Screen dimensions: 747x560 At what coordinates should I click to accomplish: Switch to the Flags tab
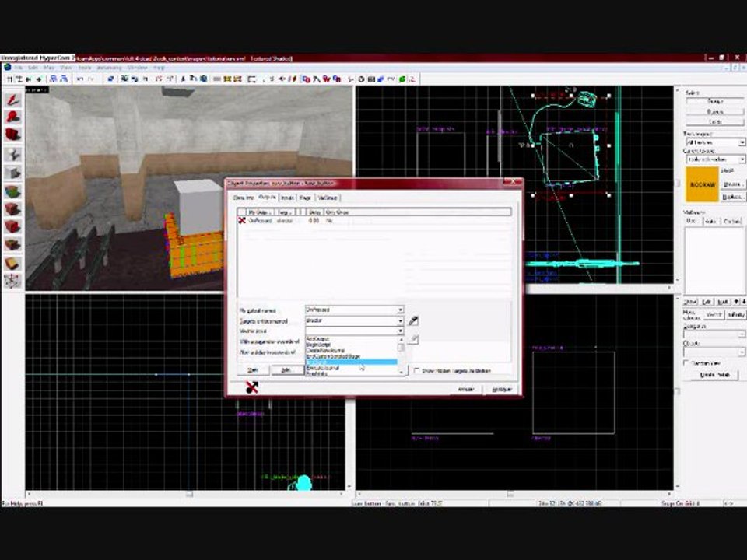click(305, 198)
